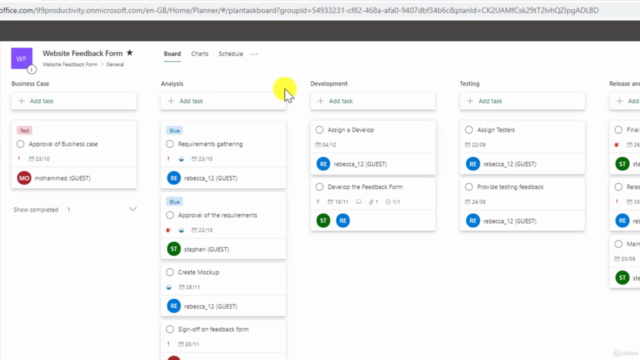
Task: Click RE avatar on Create Mockup card
Action: click(174, 306)
